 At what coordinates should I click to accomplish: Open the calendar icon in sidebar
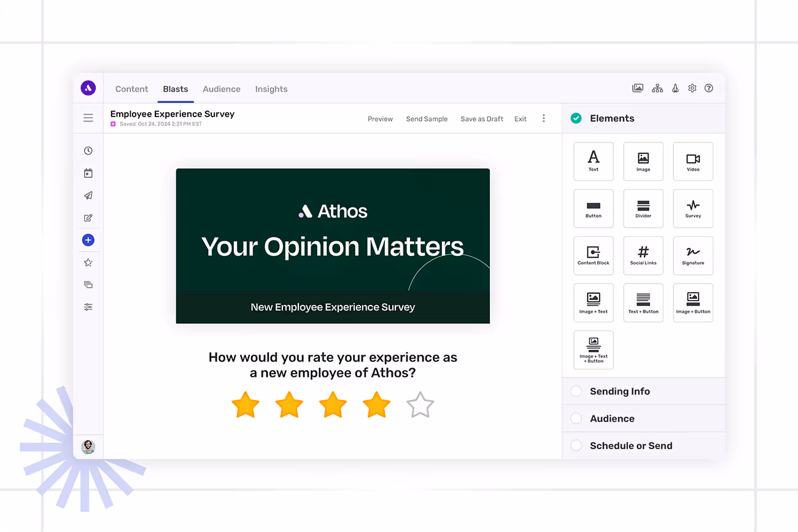pyautogui.click(x=88, y=174)
